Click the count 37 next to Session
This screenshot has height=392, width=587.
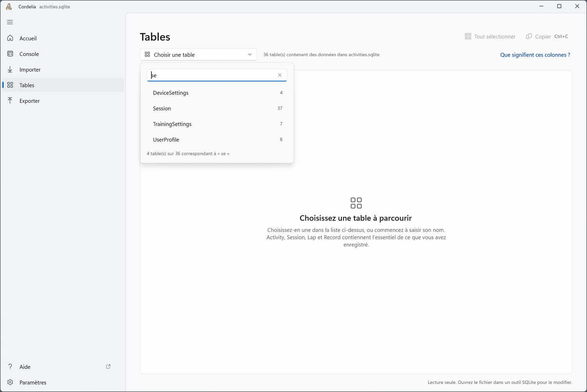(x=280, y=108)
